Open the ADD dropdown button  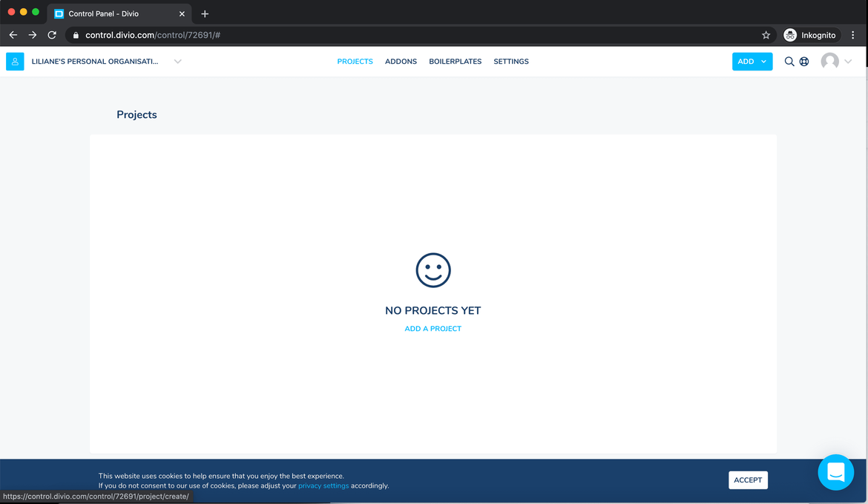(752, 62)
